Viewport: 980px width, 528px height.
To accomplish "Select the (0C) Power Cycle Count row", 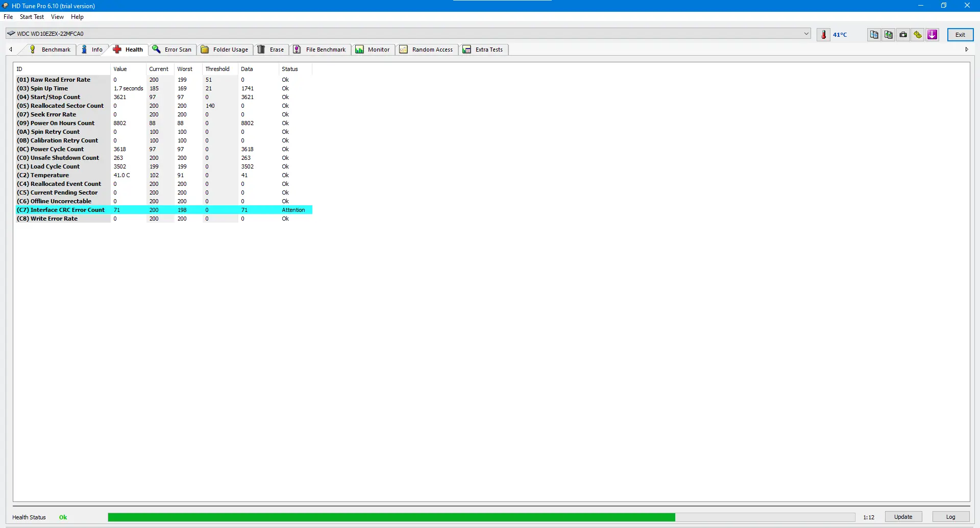I will (x=163, y=149).
